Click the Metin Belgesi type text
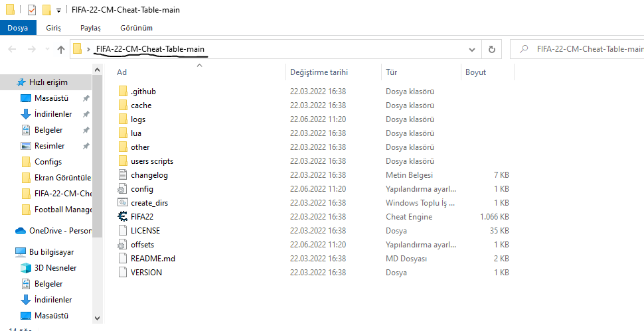The image size is (644, 331). point(409,175)
